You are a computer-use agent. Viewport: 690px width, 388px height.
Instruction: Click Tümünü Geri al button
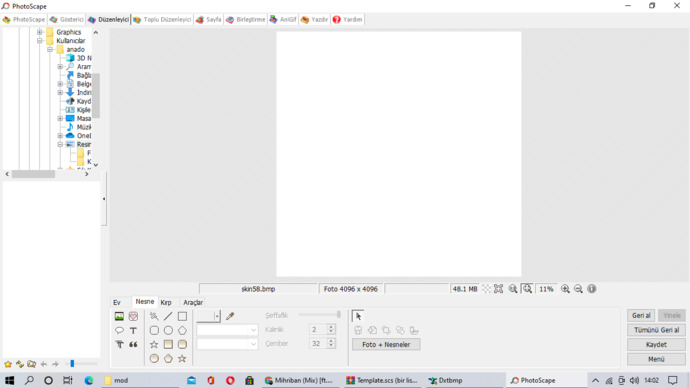[x=656, y=330]
